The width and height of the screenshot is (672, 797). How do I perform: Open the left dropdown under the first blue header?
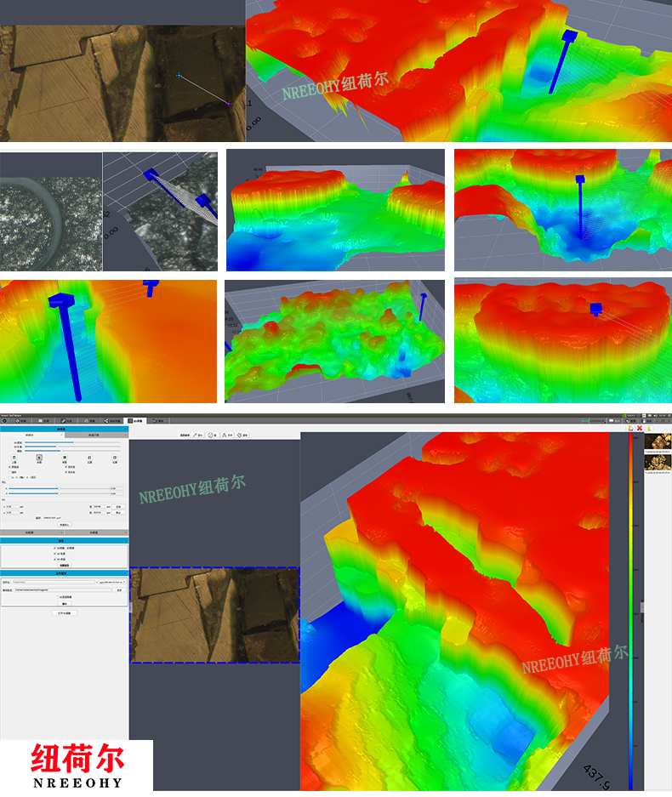click(x=32, y=436)
